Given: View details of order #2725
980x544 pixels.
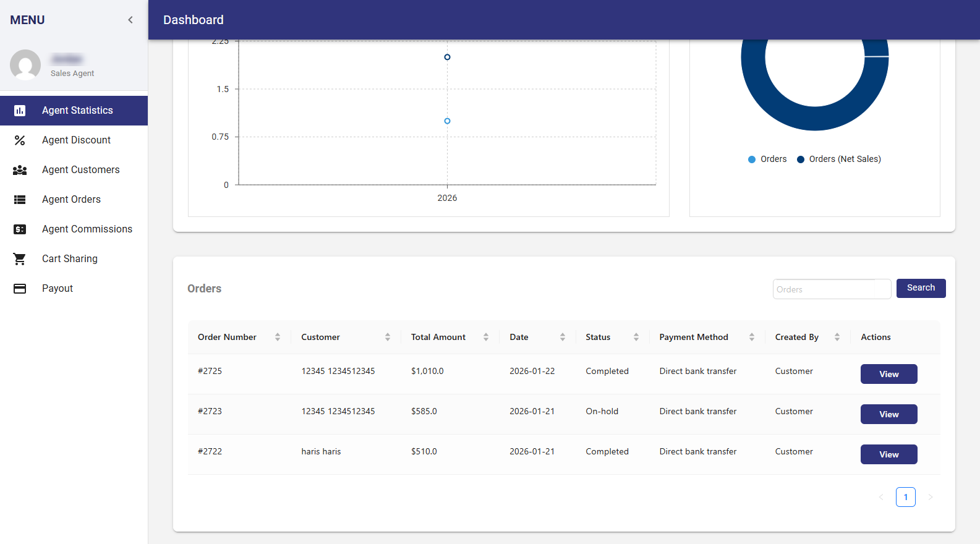Looking at the screenshot, I should pyautogui.click(x=888, y=374).
